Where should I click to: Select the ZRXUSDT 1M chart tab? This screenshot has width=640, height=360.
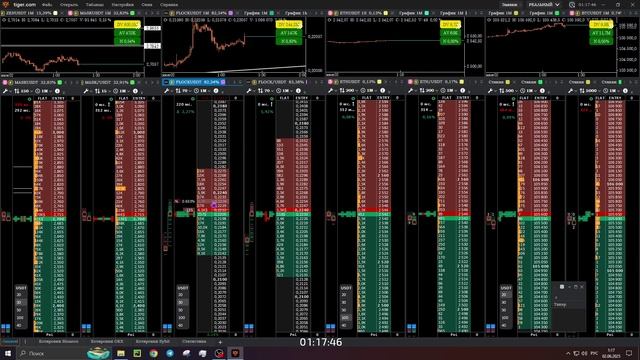(28, 13)
